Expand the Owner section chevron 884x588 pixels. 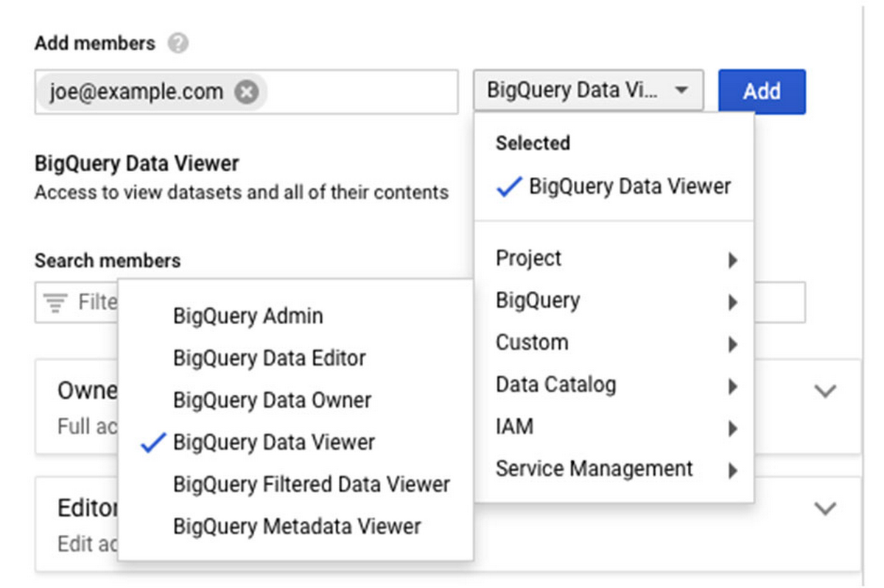pos(826,391)
